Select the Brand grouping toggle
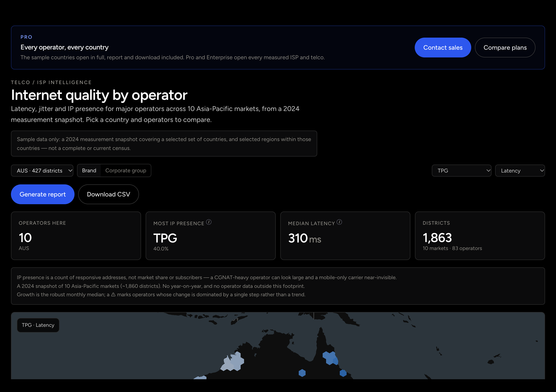 click(x=89, y=170)
